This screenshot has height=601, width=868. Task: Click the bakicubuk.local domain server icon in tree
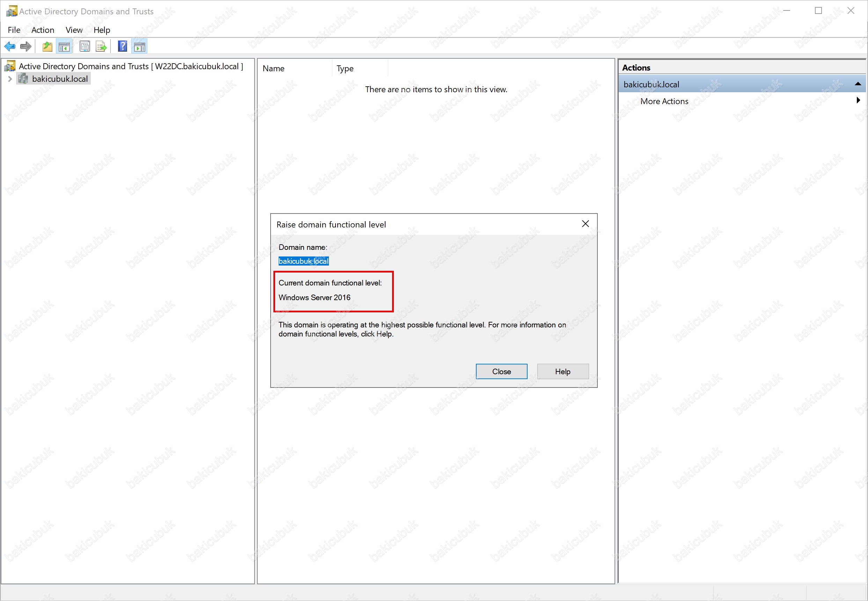coord(23,79)
